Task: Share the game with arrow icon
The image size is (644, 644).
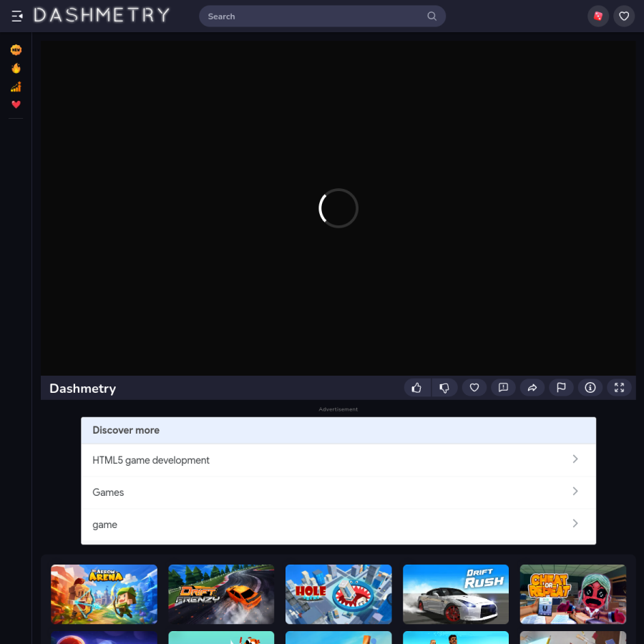Action: pos(532,388)
